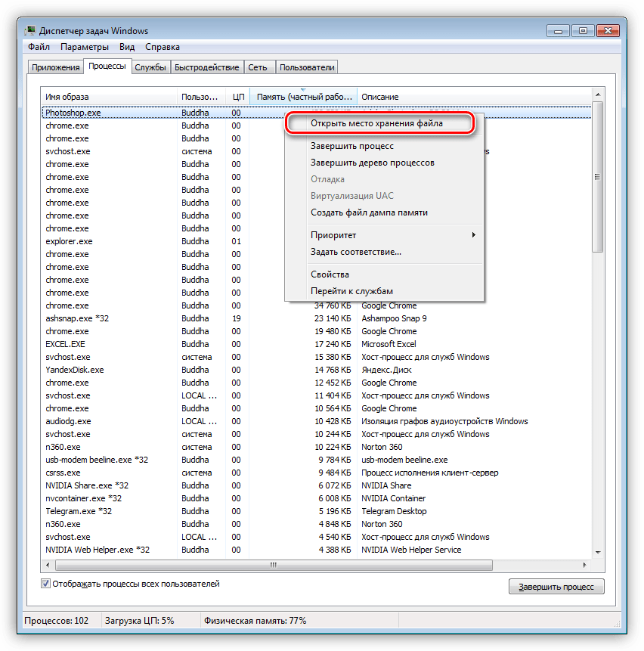Screen dimensions: 644x651
Task: Select the explorer.exe process row
Action: 317,241
